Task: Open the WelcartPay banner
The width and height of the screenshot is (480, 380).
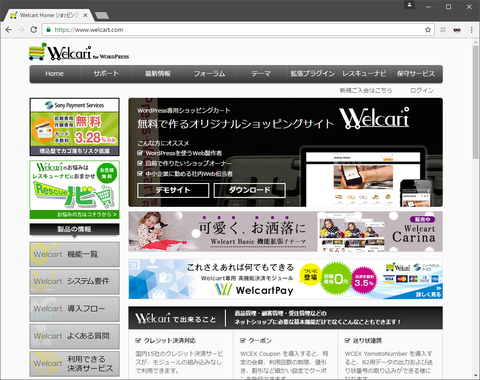Action: [x=286, y=279]
